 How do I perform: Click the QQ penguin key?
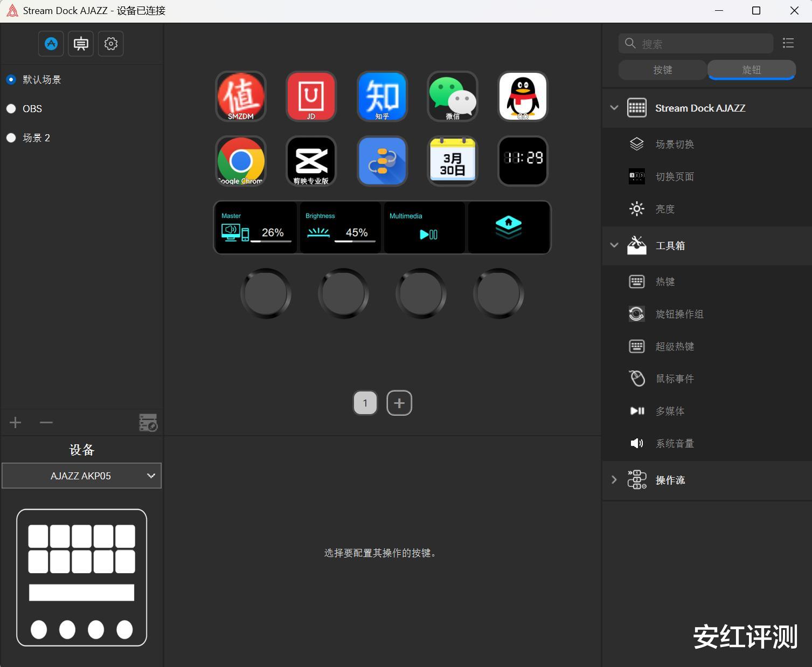point(523,97)
